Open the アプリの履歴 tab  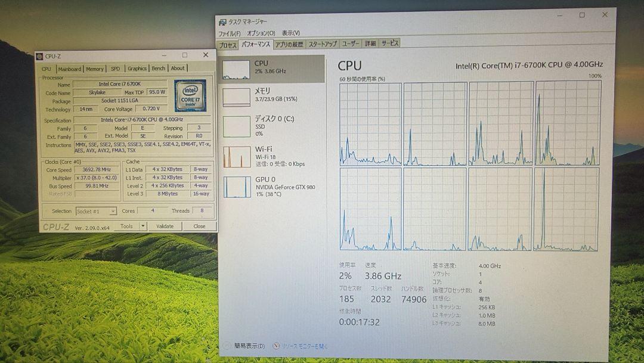pyautogui.click(x=289, y=44)
